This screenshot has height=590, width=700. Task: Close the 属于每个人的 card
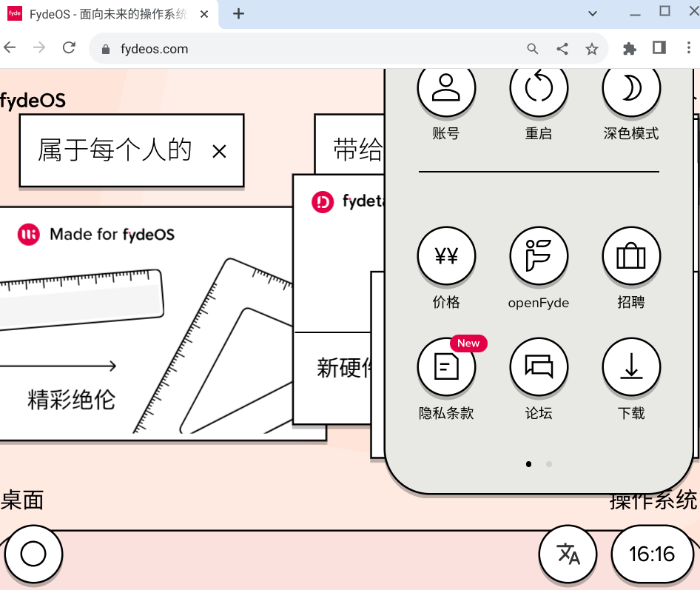(x=219, y=152)
